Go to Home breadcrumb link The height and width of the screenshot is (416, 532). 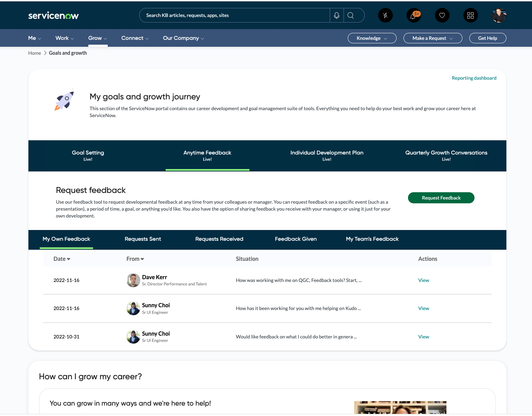tap(35, 53)
